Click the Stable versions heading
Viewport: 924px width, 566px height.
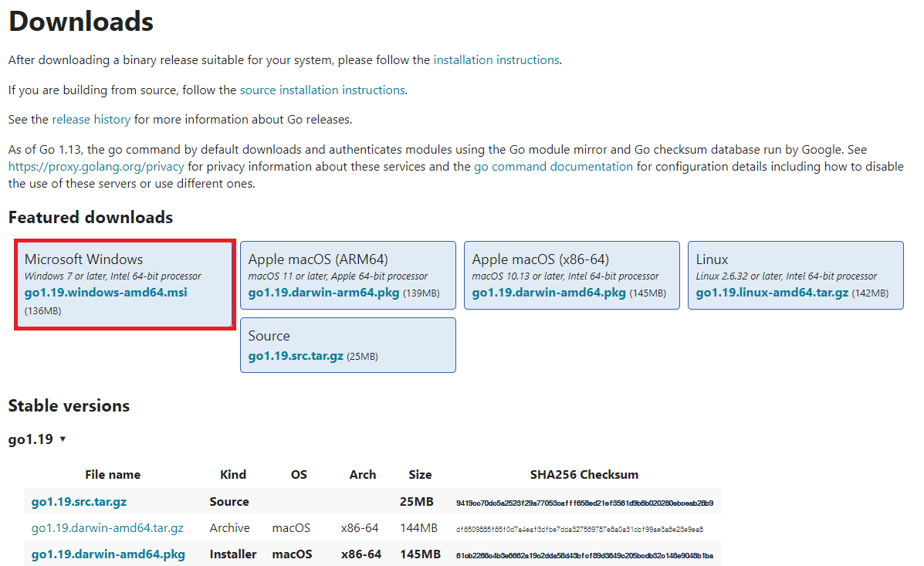[x=69, y=405]
